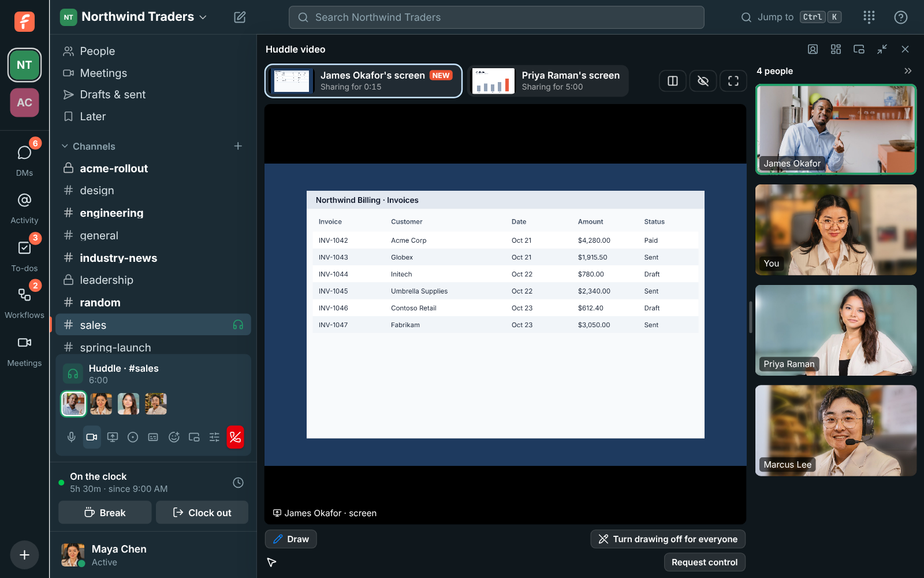Click the Draw button
This screenshot has width=924, height=578.
291,539
